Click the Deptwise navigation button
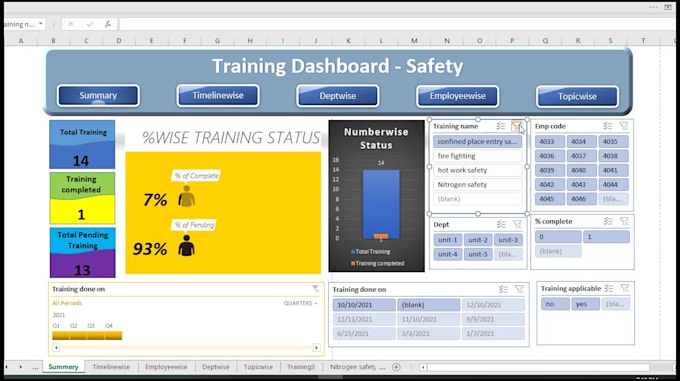Image resolution: width=680 pixels, height=381 pixels. pos(338,96)
